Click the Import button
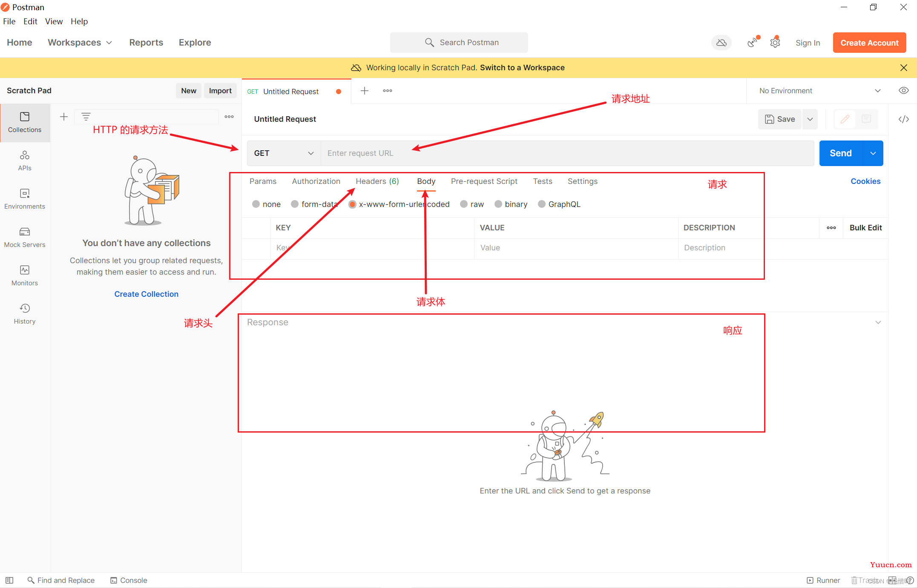Viewport: 917px width, 588px height. [x=220, y=91]
